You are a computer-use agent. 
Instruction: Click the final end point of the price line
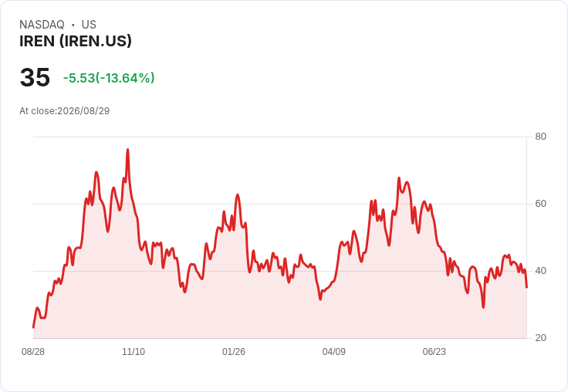click(526, 287)
